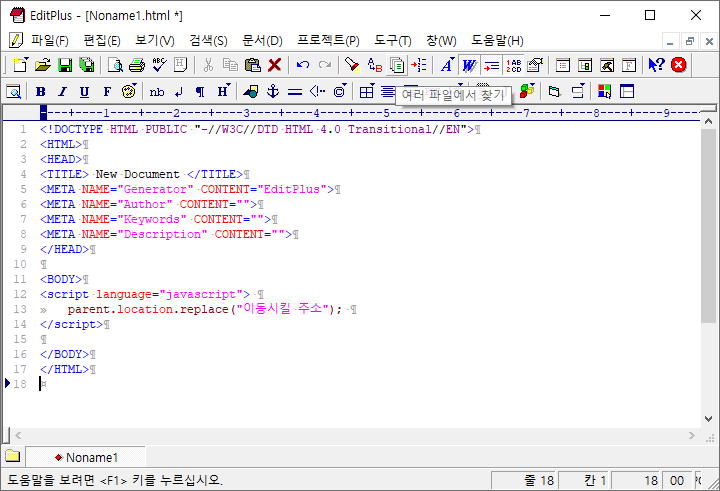Open the special character © dropdown

pyautogui.click(x=340, y=91)
